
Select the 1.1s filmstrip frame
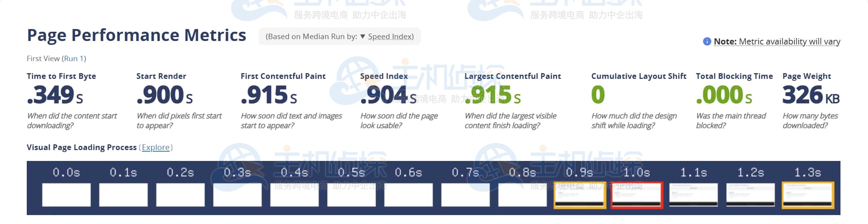pos(694,195)
